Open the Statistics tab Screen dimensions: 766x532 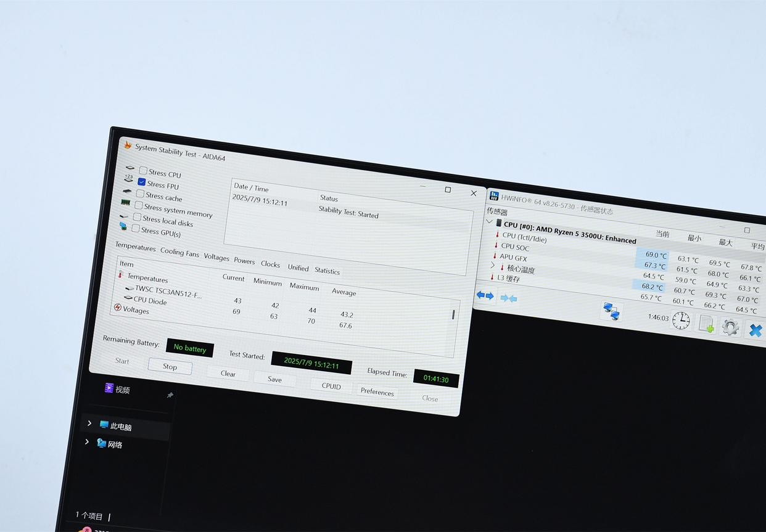click(327, 271)
